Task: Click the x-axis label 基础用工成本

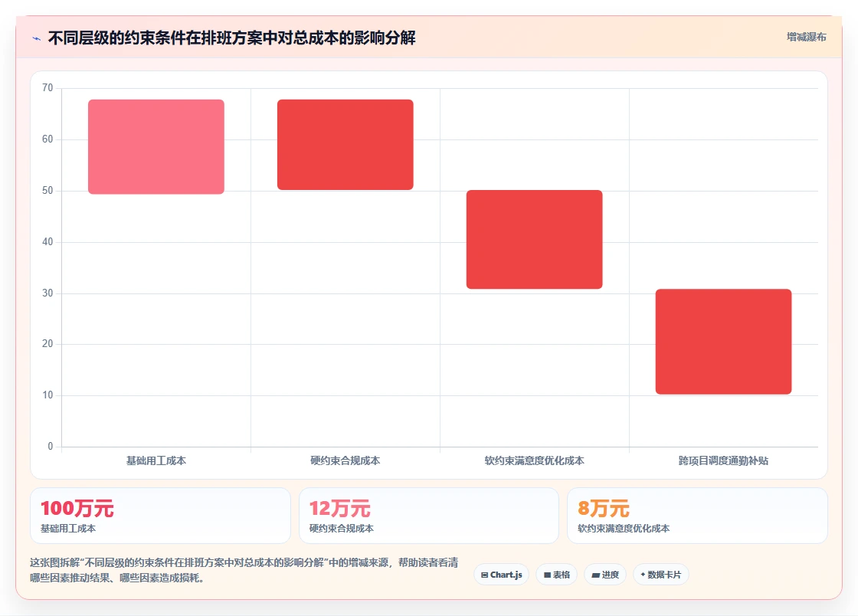Action: click(x=156, y=460)
